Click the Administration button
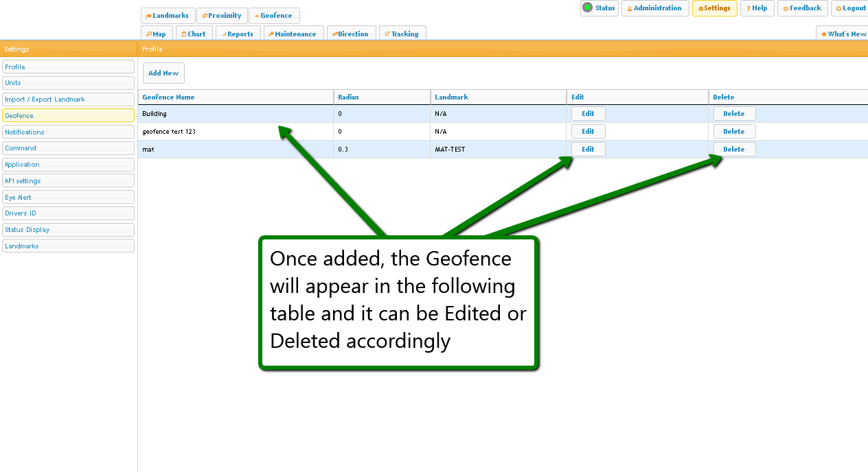Screen dimensions: 868x472 click(654, 8)
